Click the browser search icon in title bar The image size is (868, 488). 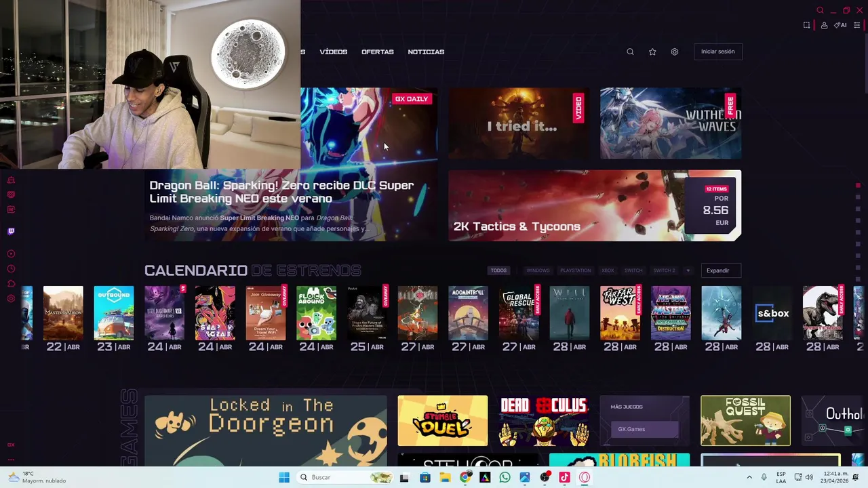[820, 10]
